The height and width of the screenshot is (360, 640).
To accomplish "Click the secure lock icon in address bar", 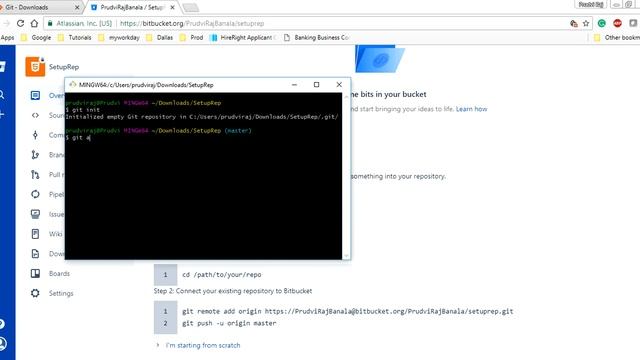I will pos(50,23).
